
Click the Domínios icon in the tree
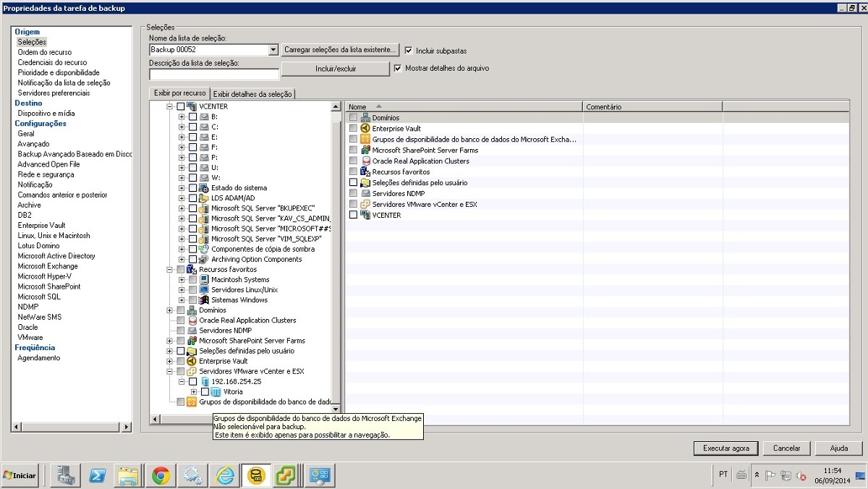click(192, 310)
